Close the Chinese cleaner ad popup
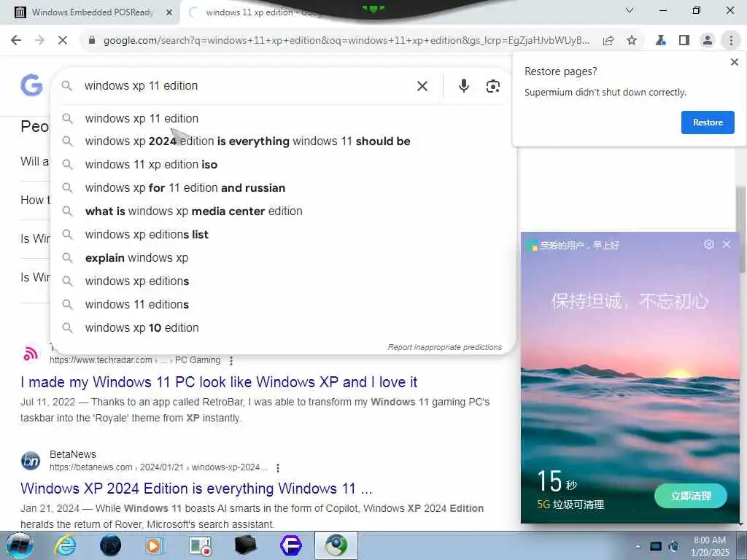 coord(727,244)
